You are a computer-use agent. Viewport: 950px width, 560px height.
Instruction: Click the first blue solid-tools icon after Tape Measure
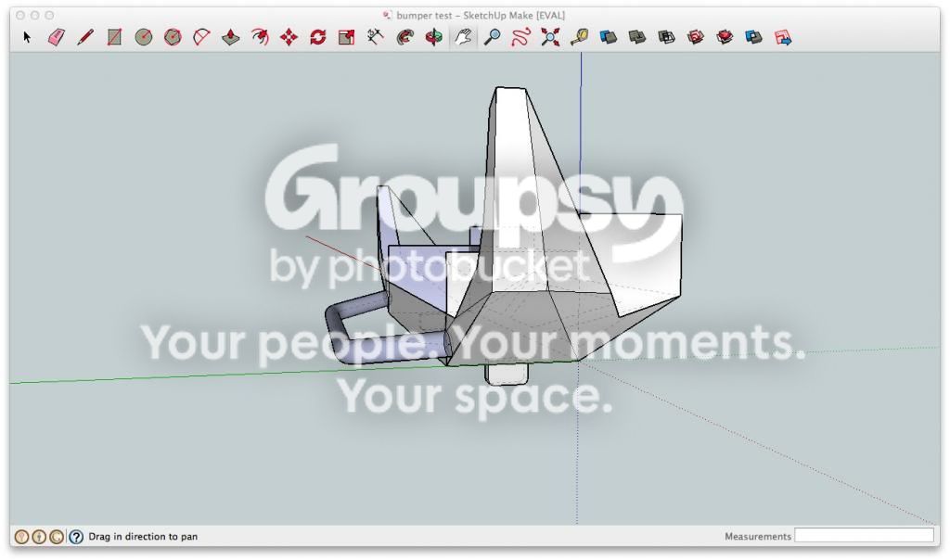point(609,37)
